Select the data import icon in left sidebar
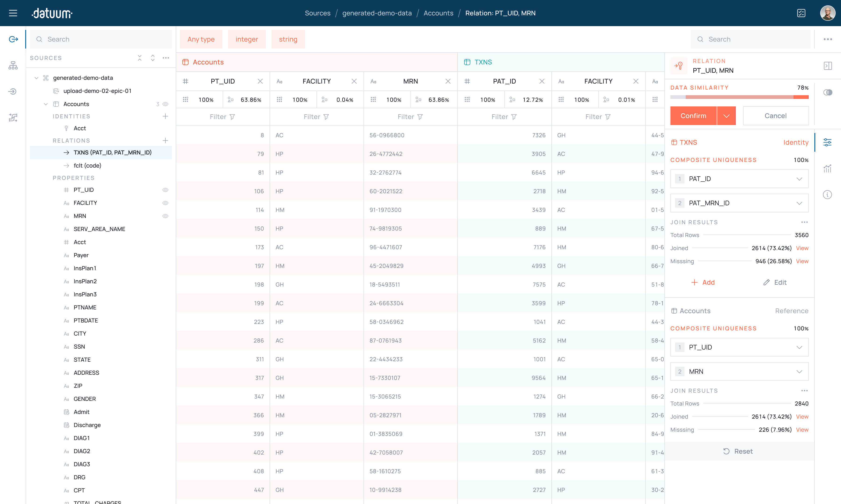This screenshot has height=504, width=841. [13, 91]
